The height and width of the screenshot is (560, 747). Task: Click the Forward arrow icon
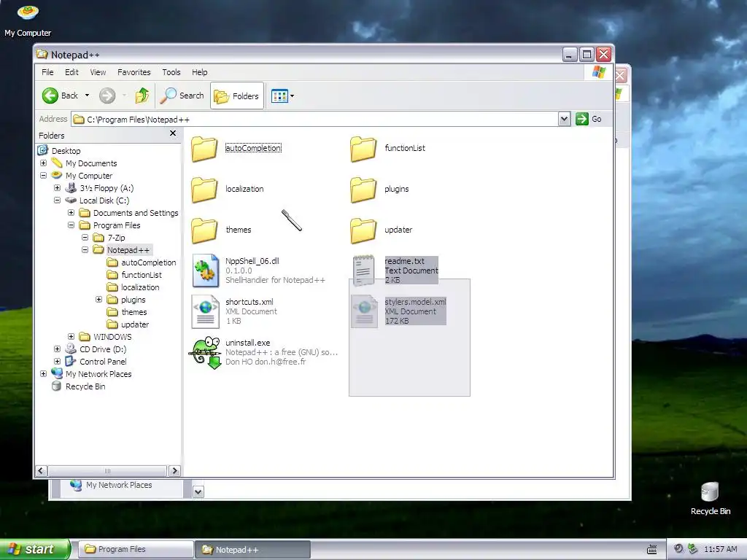coord(107,96)
